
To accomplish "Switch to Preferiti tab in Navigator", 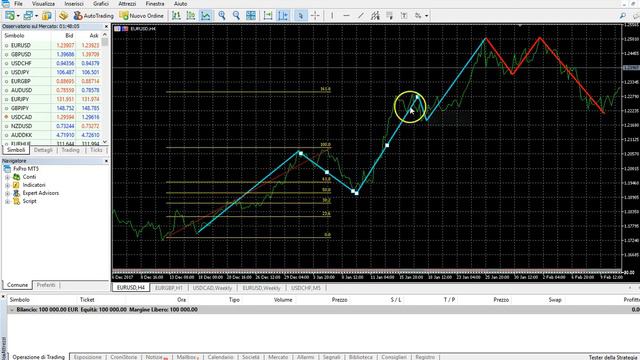I will click(x=46, y=285).
